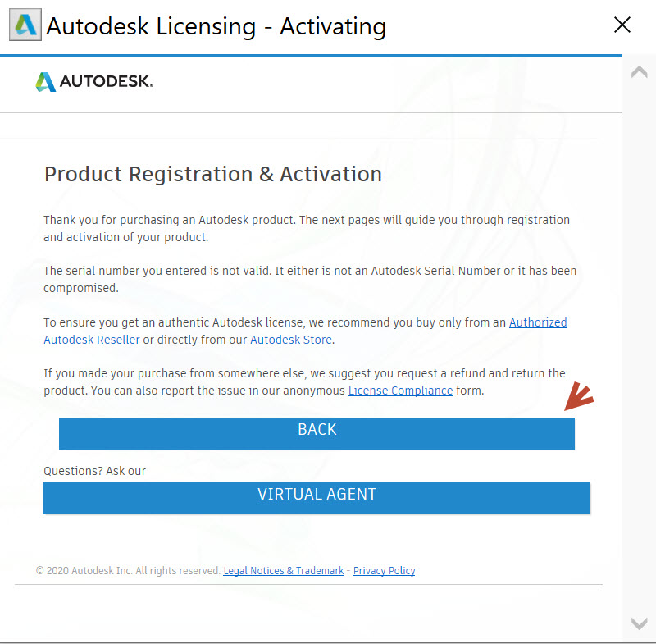The width and height of the screenshot is (656, 644).
Task: Click the Autodesk Licensing - Activating title text
Action: (216, 25)
